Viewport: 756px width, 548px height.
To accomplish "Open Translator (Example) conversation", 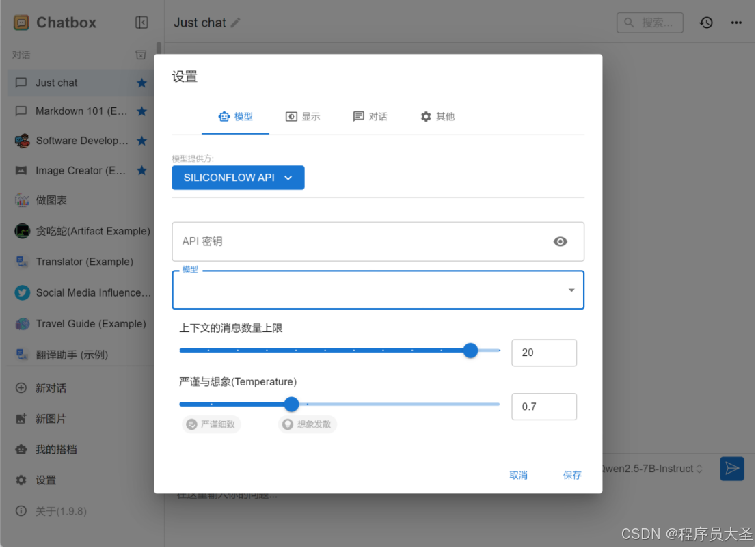I will (81, 262).
